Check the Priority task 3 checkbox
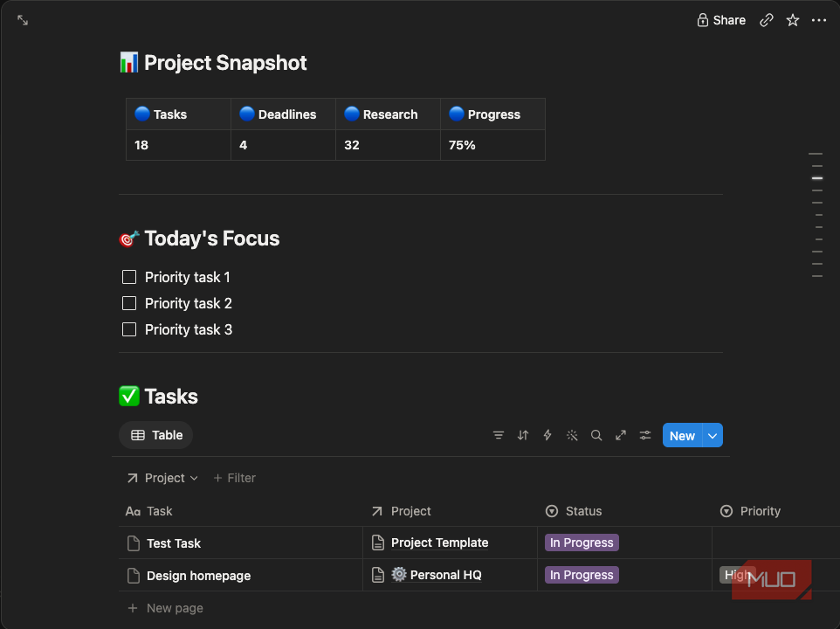The image size is (840, 629). (129, 329)
